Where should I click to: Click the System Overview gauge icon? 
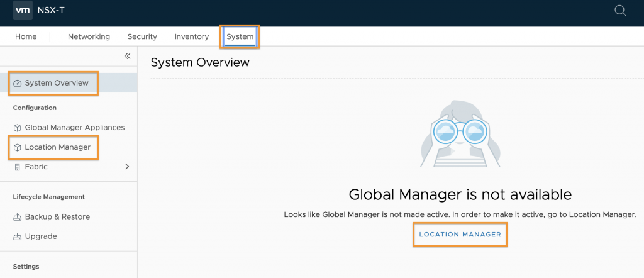(x=17, y=84)
